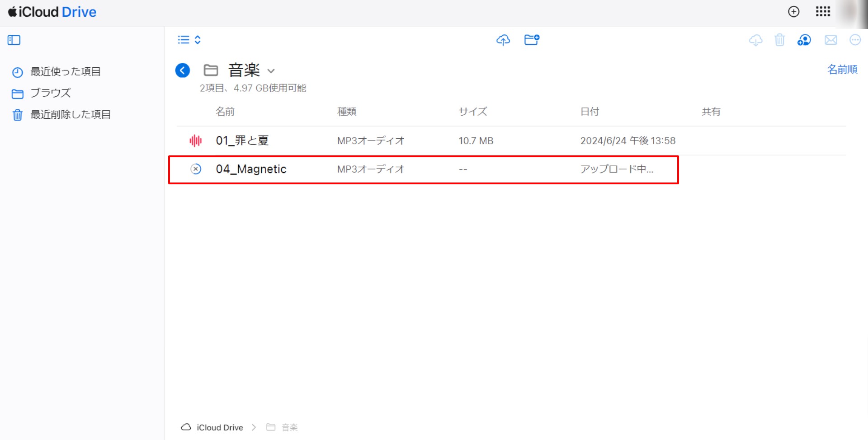The width and height of the screenshot is (868, 440).
Task: Toggle the sidebar panel icon
Action: point(14,40)
